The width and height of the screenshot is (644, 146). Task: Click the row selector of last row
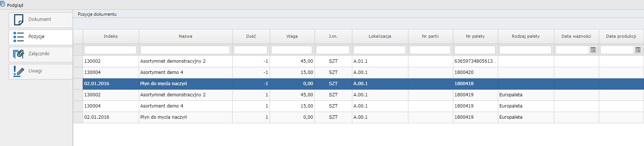click(78, 117)
